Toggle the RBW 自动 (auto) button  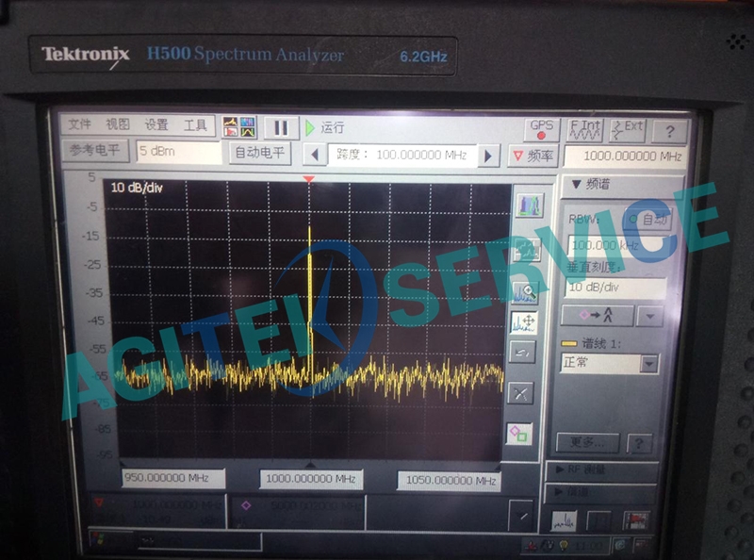[x=648, y=219]
